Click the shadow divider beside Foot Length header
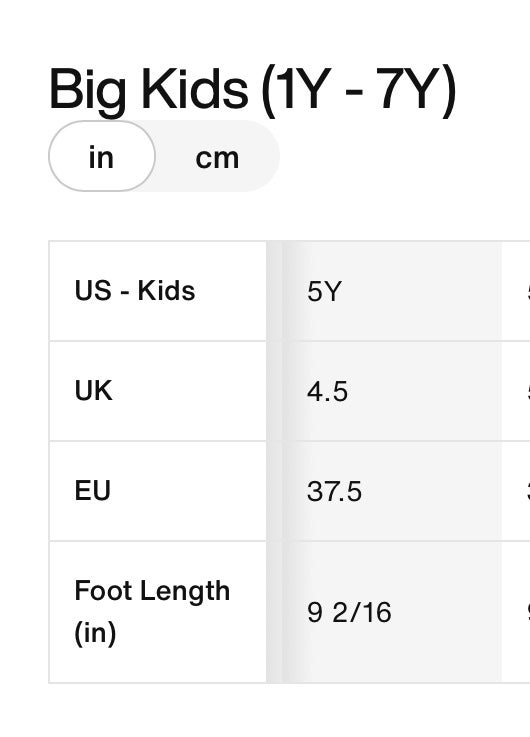Viewport: 530px width, 737px height. 274,612
